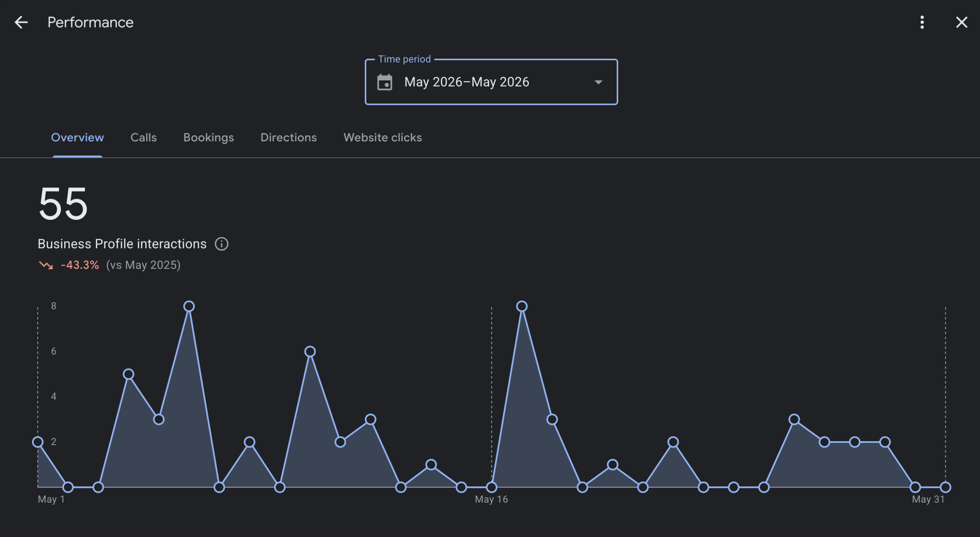Viewport: 980px width, 537px height.
Task: Click the y-axis label 6
Action: coord(54,351)
